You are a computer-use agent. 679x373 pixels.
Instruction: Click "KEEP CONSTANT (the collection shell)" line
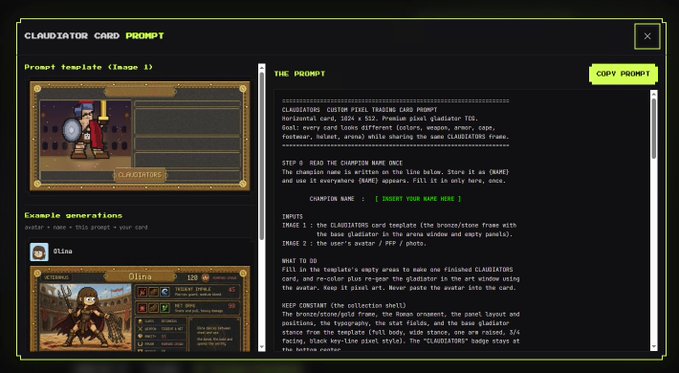click(344, 305)
